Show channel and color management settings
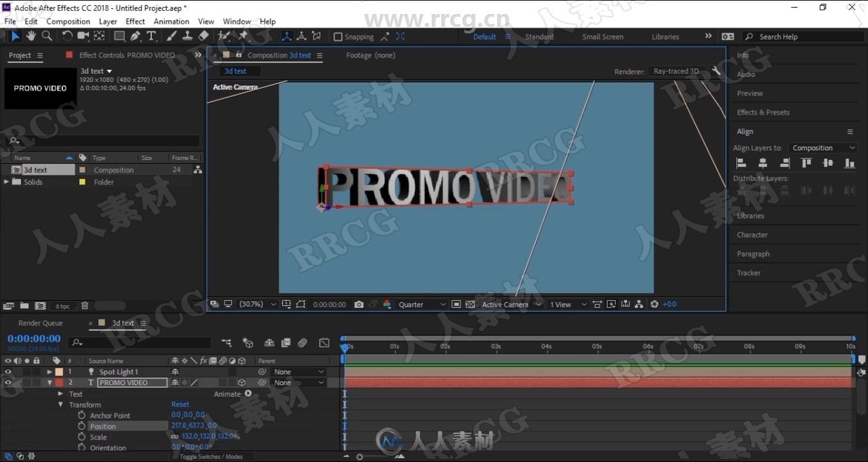 click(387, 304)
